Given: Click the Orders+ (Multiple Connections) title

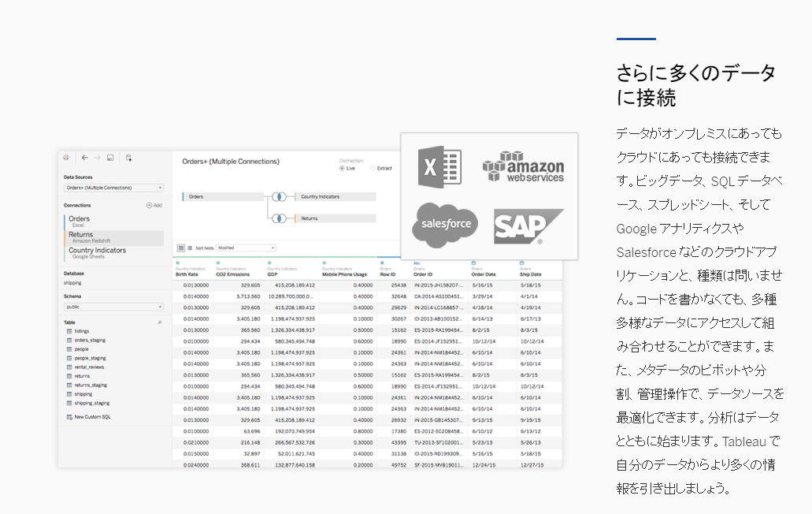Looking at the screenshot, I should click(x=231, y=162).
